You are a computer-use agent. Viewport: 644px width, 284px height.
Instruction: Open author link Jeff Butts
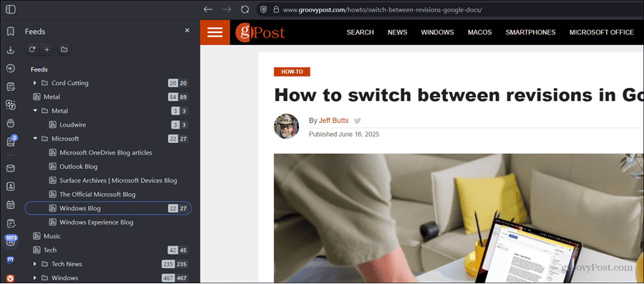click(333, 121)
